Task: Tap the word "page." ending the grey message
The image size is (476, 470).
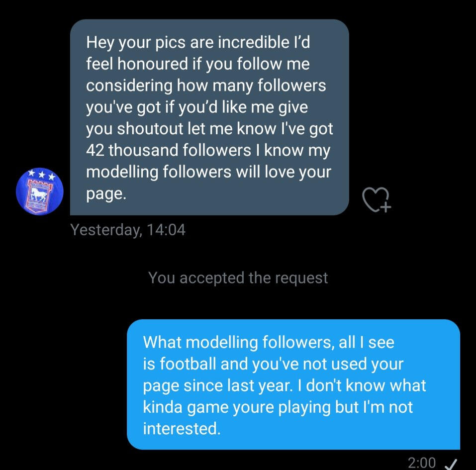Action: (x=106, y=193)
